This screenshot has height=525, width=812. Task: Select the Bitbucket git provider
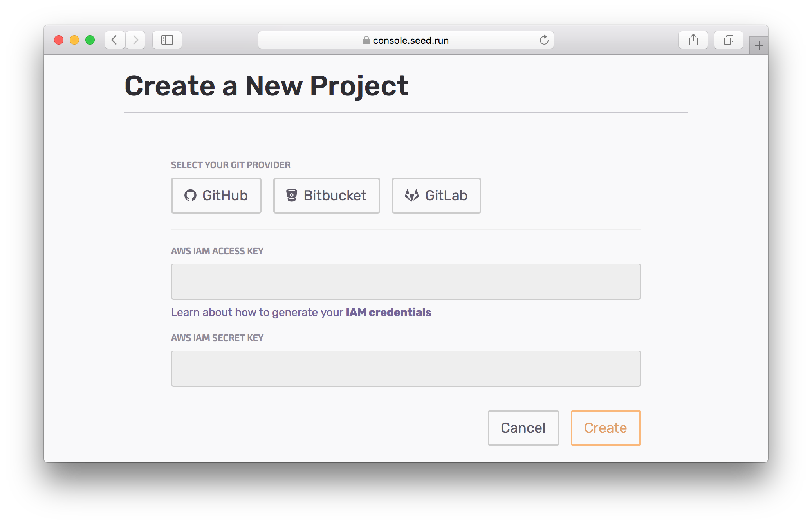tap(327, 196)
